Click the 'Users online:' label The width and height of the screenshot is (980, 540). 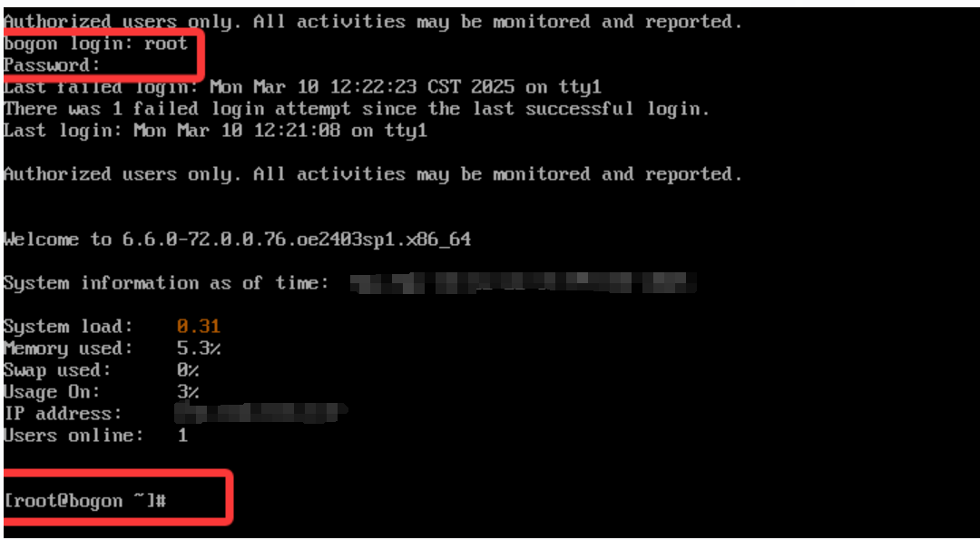pyautogui.click(x=73, y=435)
